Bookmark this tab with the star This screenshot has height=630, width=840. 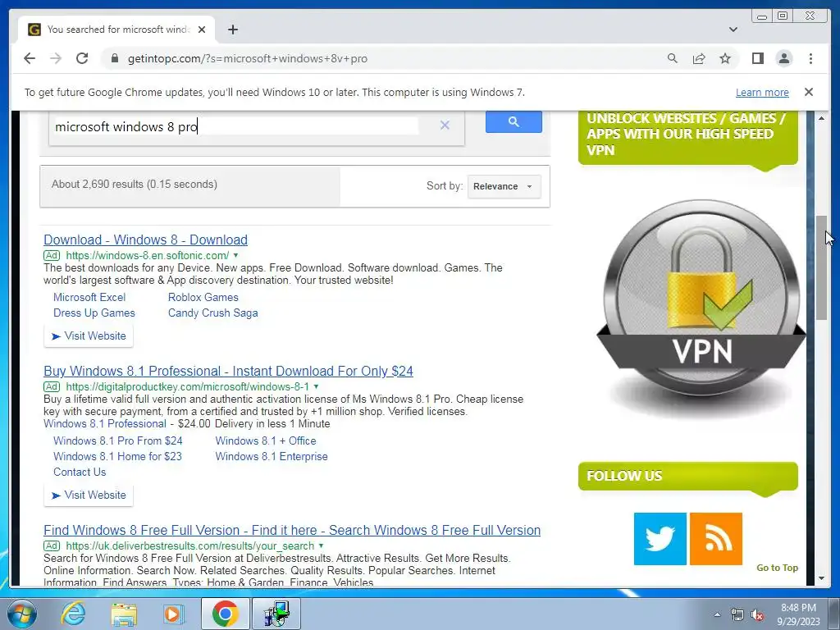(725, 58)
